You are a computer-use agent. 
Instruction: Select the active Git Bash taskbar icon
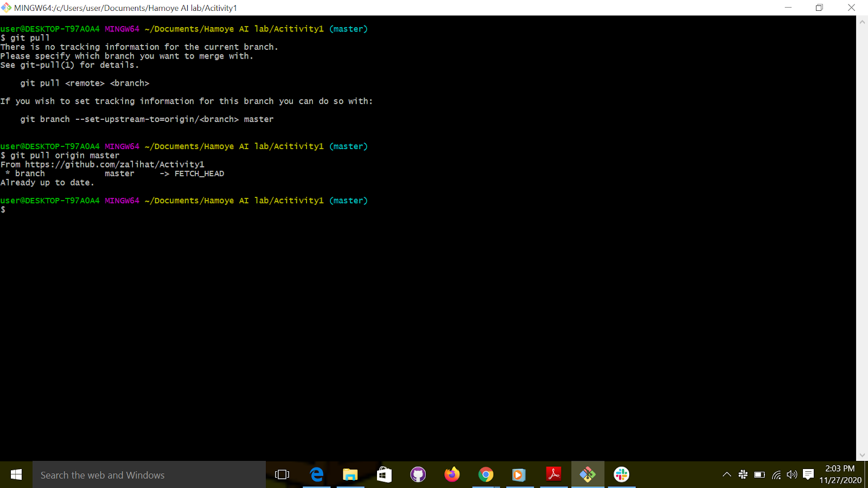pyautogui.click(x=588, y=475)
